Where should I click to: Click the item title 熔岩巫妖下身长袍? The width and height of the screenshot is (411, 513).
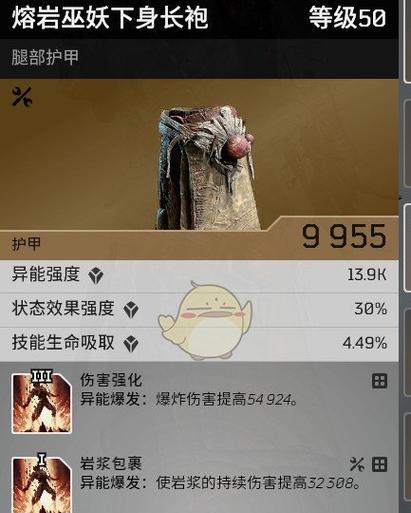pos(110,17)
